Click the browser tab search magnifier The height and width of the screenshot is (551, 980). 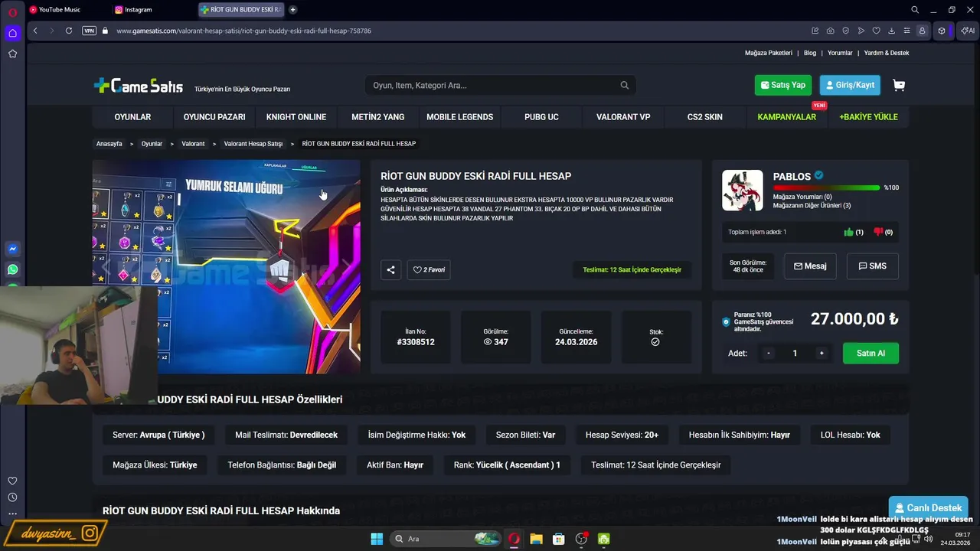(x=915, y=10)
